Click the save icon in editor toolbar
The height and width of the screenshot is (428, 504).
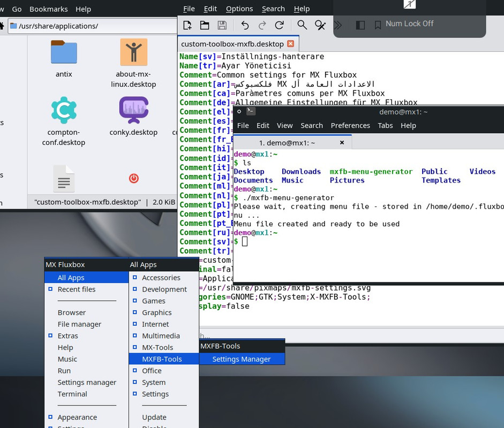click(x=222, y=25)
